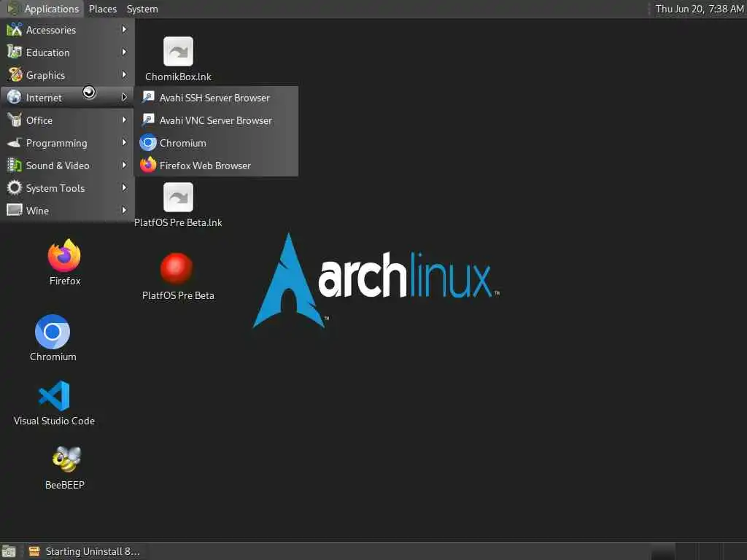Expand the System Tools submenu arrow

(124, 187)
